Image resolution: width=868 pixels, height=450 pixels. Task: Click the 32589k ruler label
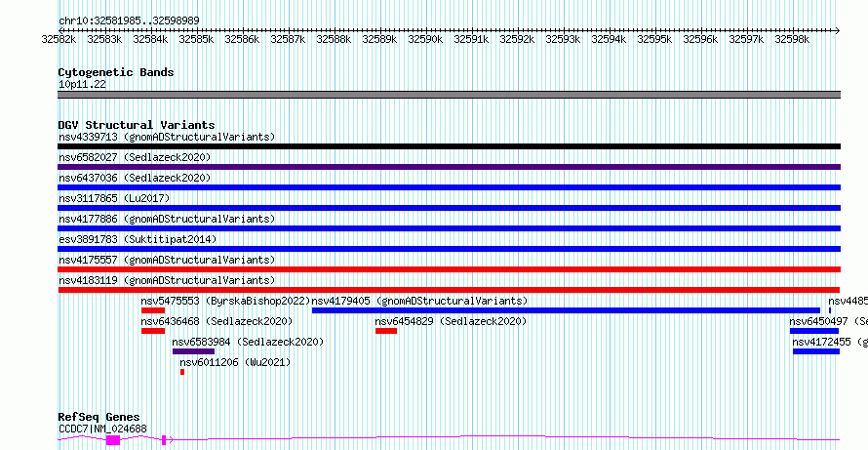[379, 39]
